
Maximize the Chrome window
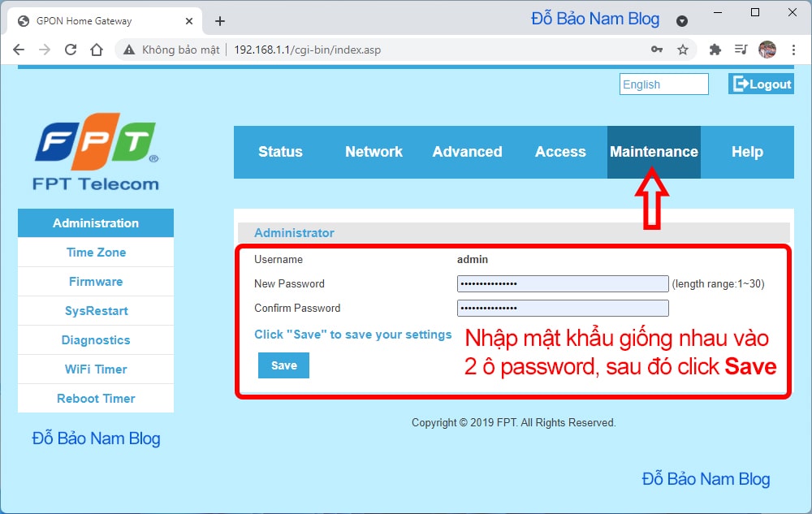(755, 12)
